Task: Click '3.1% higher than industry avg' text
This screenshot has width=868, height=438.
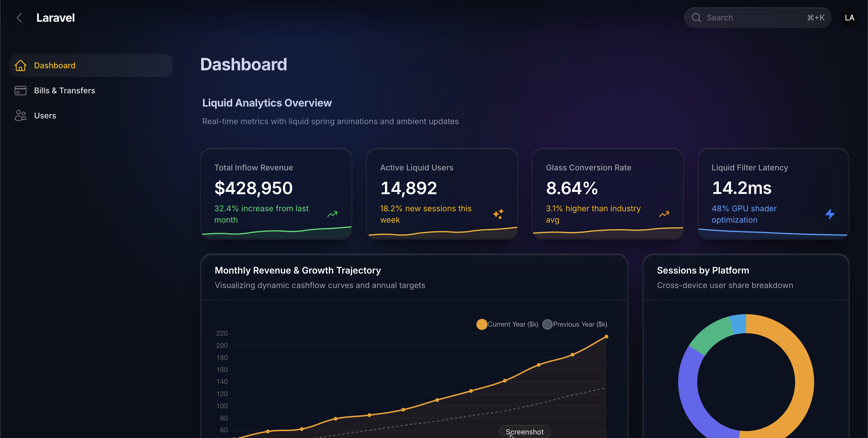Action: (x=593, y=214)
